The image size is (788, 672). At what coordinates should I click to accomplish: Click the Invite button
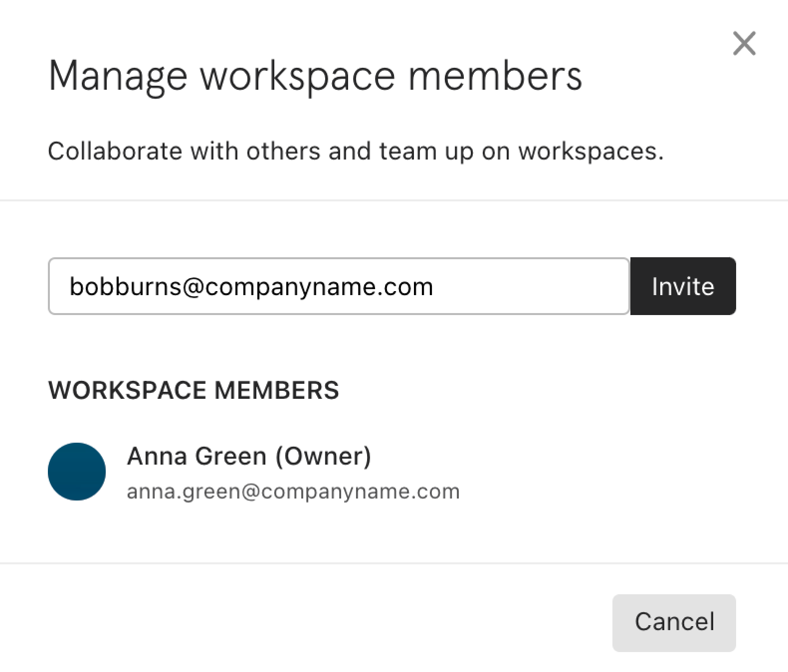coord(683,286)
